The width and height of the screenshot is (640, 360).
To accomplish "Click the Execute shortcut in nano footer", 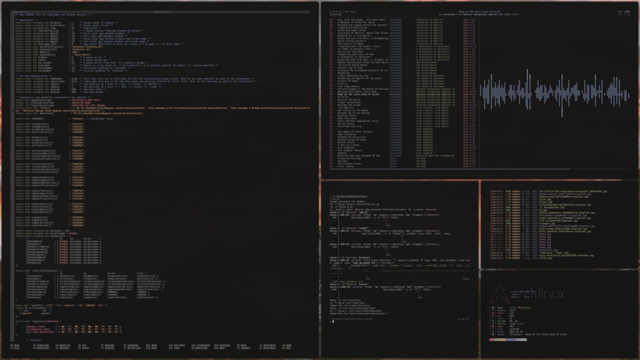I will coord(108,345).
